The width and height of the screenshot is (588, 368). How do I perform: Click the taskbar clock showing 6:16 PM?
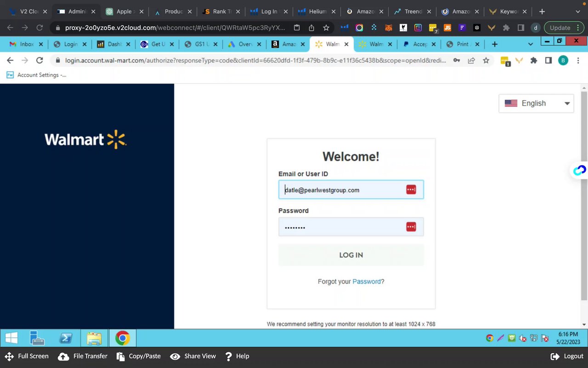(x=568, y=338)
